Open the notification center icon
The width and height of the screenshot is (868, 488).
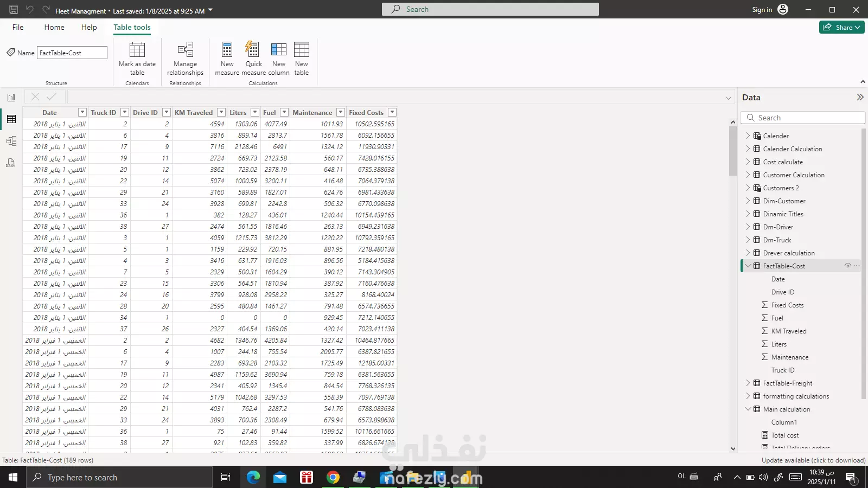[x=851, y=477]
